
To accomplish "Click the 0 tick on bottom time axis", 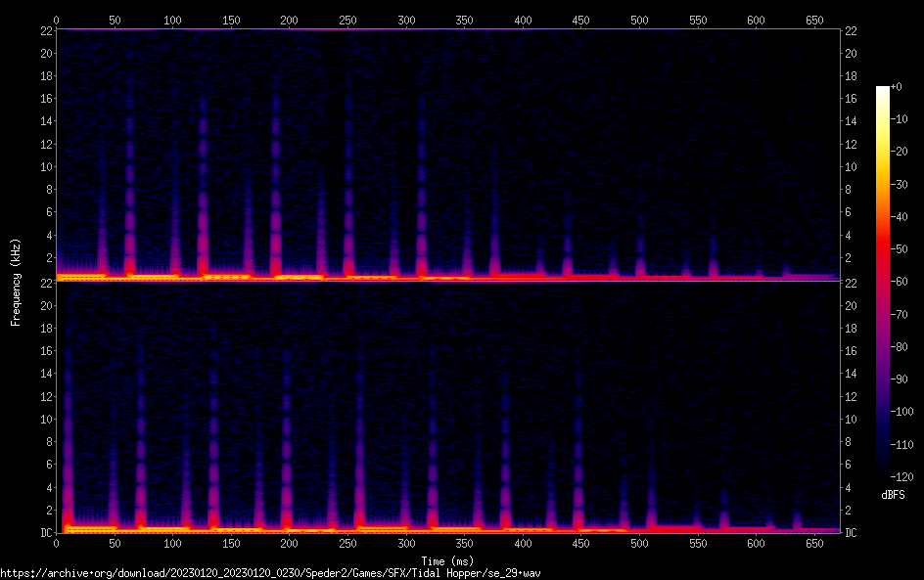I will click(x=57, y=544).
